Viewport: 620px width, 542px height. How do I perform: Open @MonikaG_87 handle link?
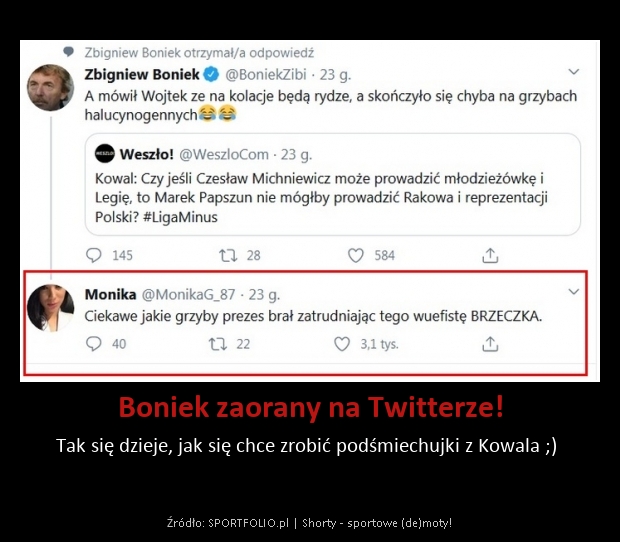(188, 295)
